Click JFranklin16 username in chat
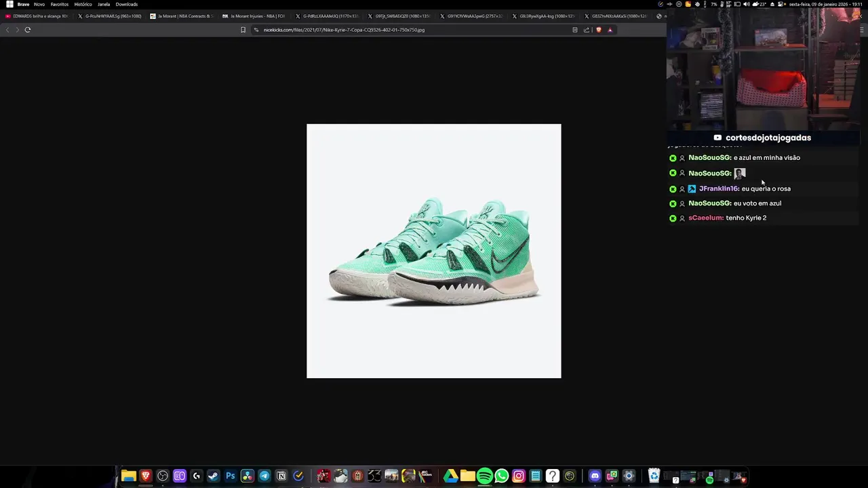Image resolution: width=868 pixels, height=488 pixels. (x=719, y=188)
